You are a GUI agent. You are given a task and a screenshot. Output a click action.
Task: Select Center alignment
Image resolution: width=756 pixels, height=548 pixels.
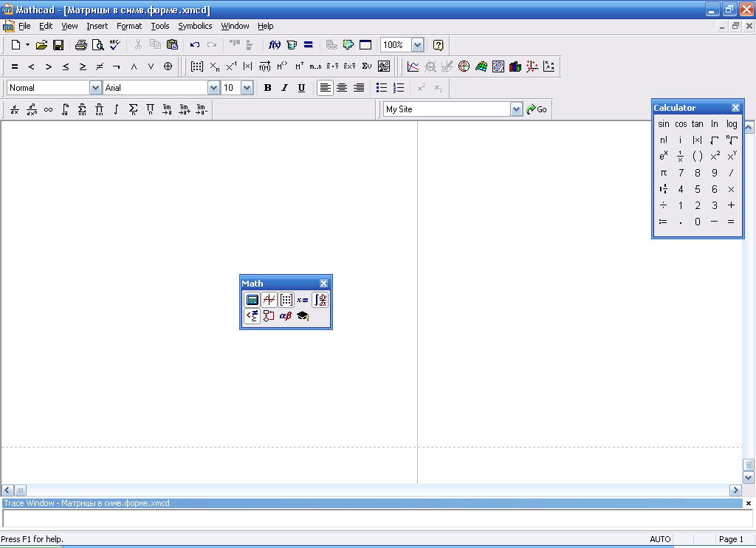[x=342, y=88]
